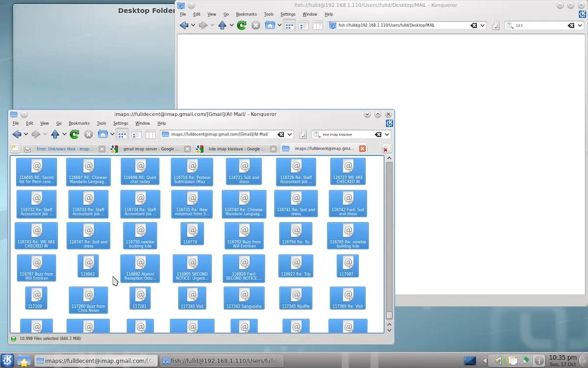588x368 pixels.
Task: Go up one level in the fish MAIL window
Action: 222,26
